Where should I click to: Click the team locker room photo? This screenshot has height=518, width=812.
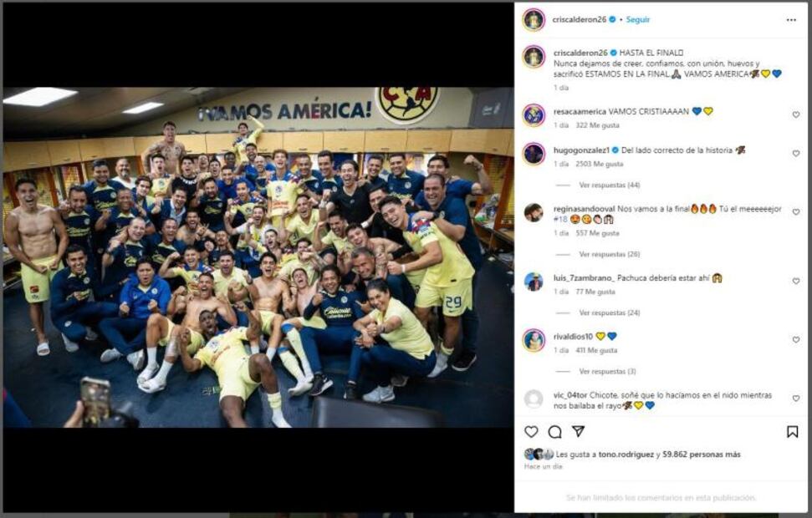point(258,257)
